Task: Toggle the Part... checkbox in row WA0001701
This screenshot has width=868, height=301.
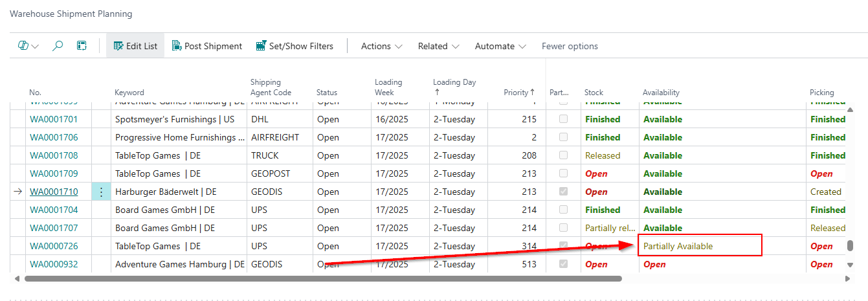Action: [563, 119]
